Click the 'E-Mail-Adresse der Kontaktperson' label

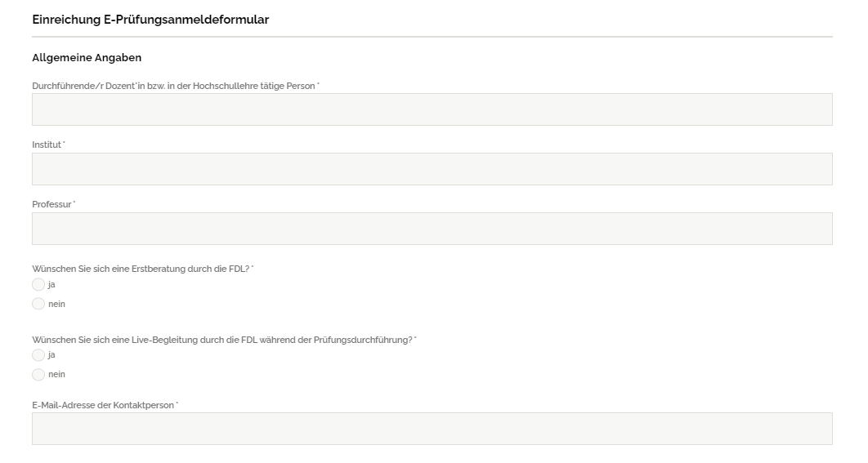(103, 405)
